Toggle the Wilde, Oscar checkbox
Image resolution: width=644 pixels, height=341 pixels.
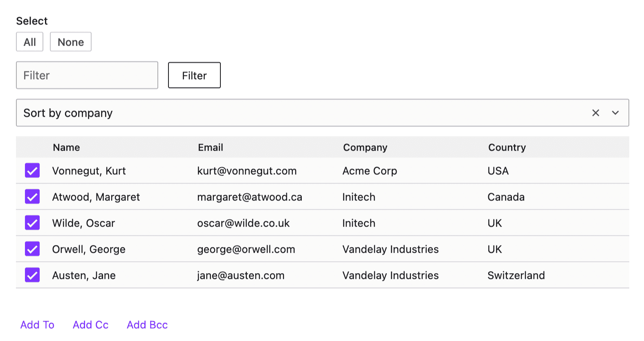tap(32, 223)
